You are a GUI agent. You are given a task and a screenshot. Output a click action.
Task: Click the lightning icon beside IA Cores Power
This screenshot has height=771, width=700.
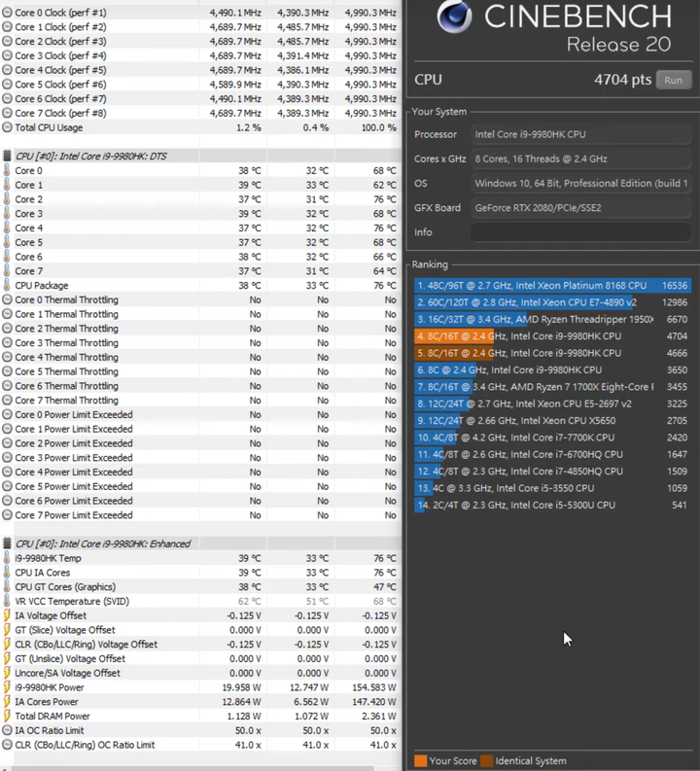pyautogui.click(x=7, y=702)
